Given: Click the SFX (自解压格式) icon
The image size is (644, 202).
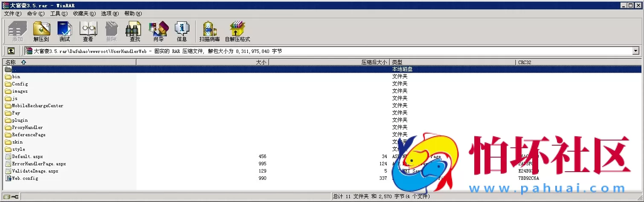Looking at the screenshot, I should 237,31.
